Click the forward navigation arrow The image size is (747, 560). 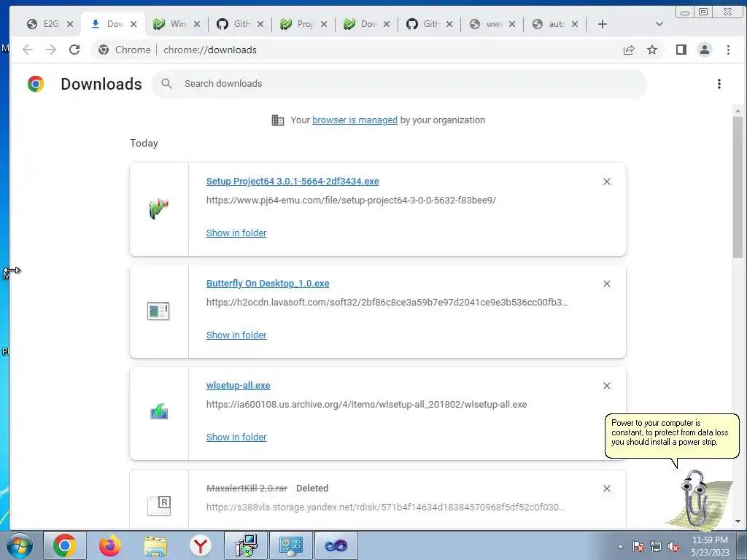(51, 50)
